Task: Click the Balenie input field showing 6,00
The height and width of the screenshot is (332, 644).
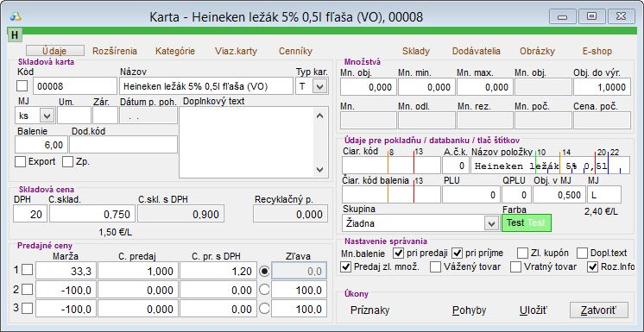Action: [41, 145]
